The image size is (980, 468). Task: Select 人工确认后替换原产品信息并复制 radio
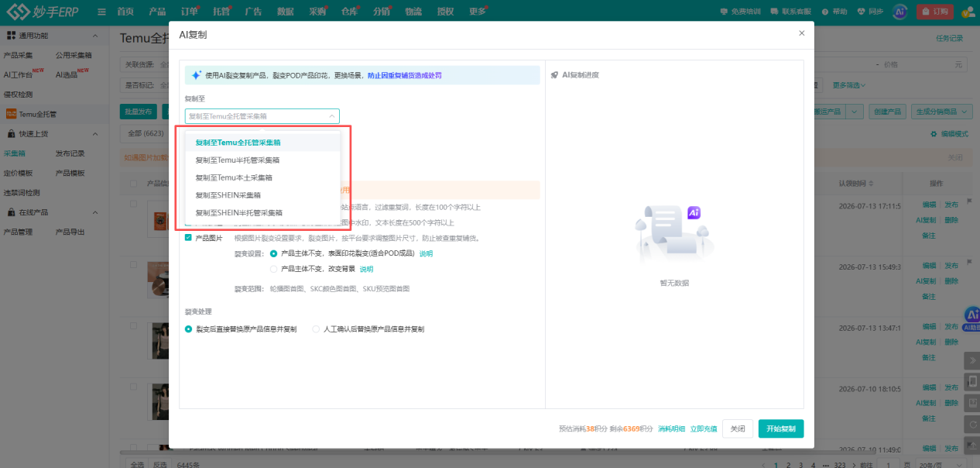coord(316,329)
